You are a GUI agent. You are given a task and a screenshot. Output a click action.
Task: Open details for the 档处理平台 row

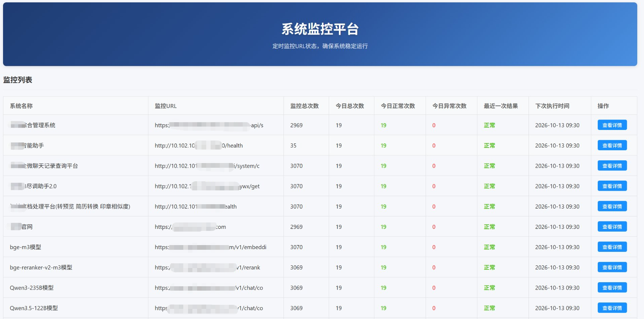click(612, 206)
